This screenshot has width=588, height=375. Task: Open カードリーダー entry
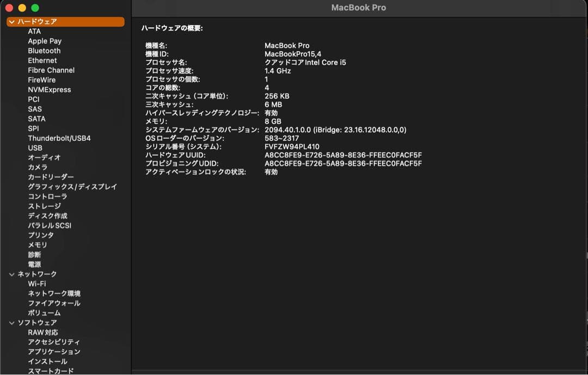coord(51,177)
